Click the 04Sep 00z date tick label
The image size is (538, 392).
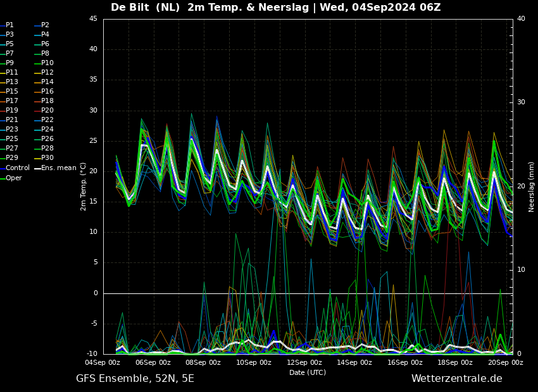click(103, 363)
